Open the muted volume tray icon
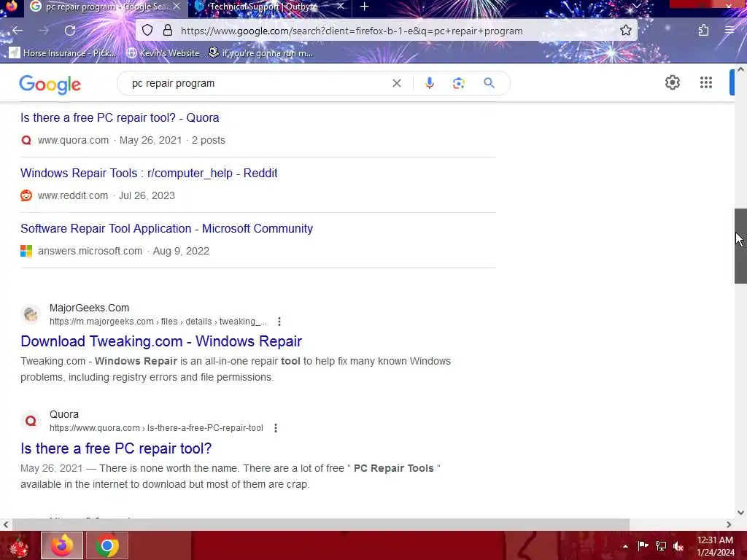Viewport: 747px width, 560px height. [678, 546]
